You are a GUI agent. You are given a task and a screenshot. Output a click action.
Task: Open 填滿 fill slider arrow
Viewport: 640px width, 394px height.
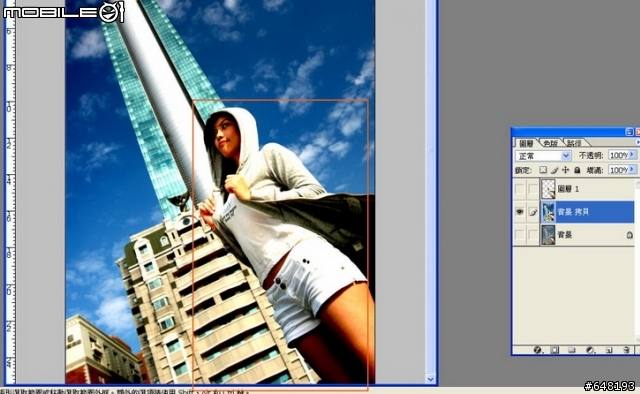[632, 169]
